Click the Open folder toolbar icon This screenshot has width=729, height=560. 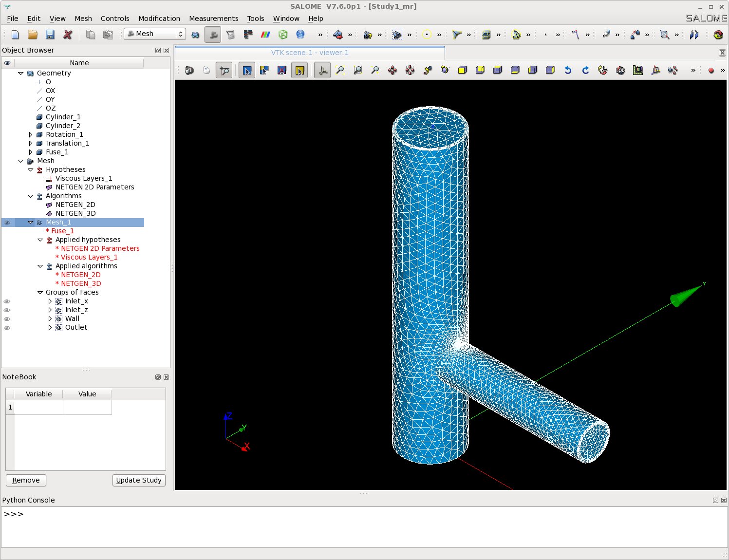pos(33,35)
